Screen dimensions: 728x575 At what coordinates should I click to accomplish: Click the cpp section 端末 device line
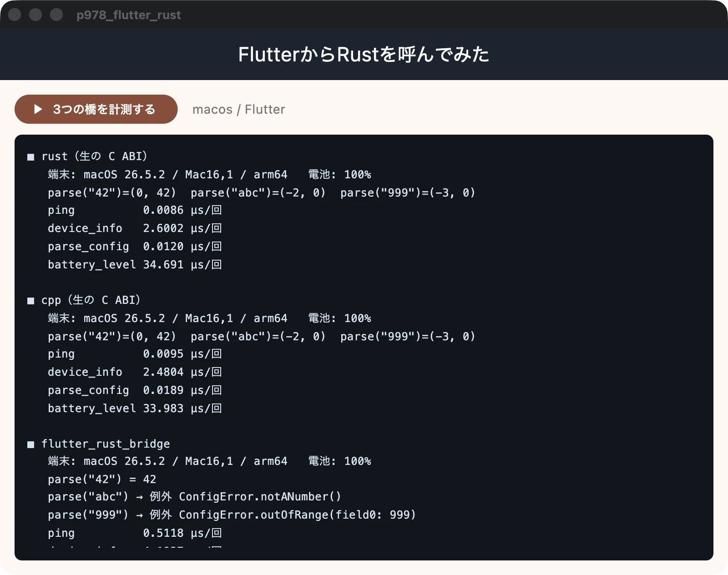click(209, 318)
